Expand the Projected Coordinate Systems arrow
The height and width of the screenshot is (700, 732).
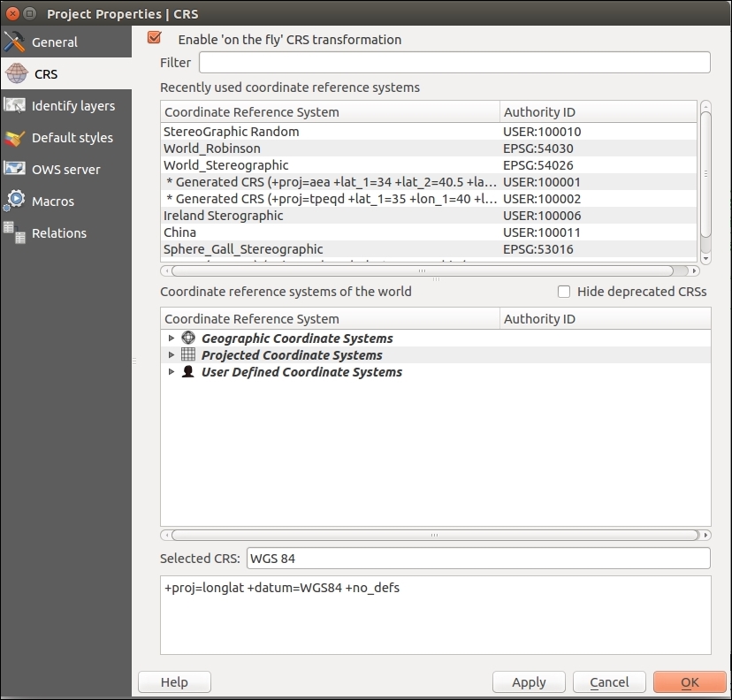pyautogui.click(x=172, y=355)
